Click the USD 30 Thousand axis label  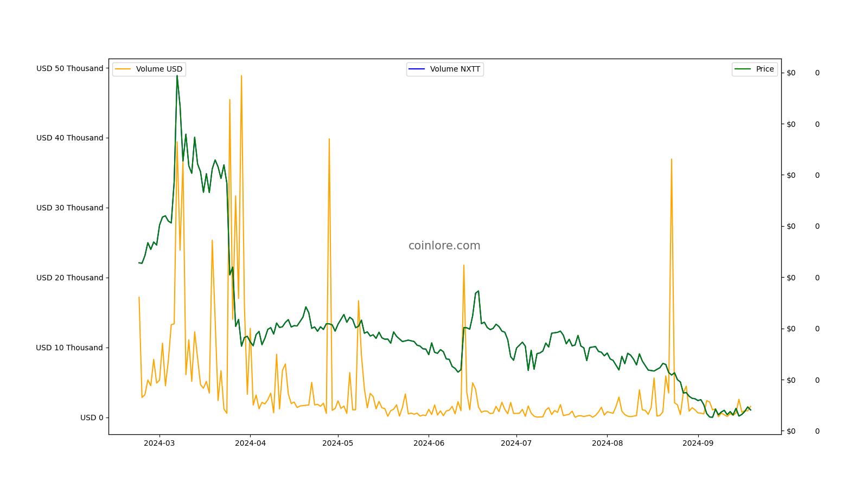[x=69, y=208]
